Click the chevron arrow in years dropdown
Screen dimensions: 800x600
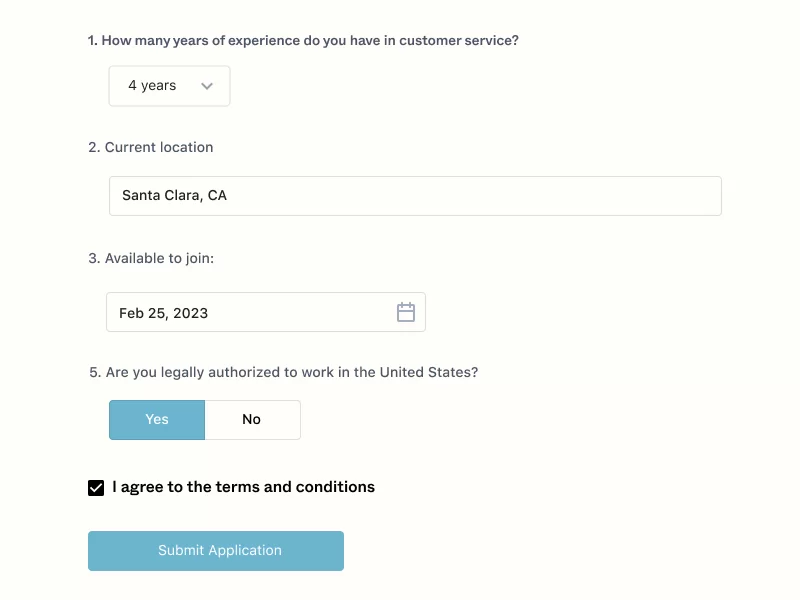pyautogui.click(x=207, y=86)
